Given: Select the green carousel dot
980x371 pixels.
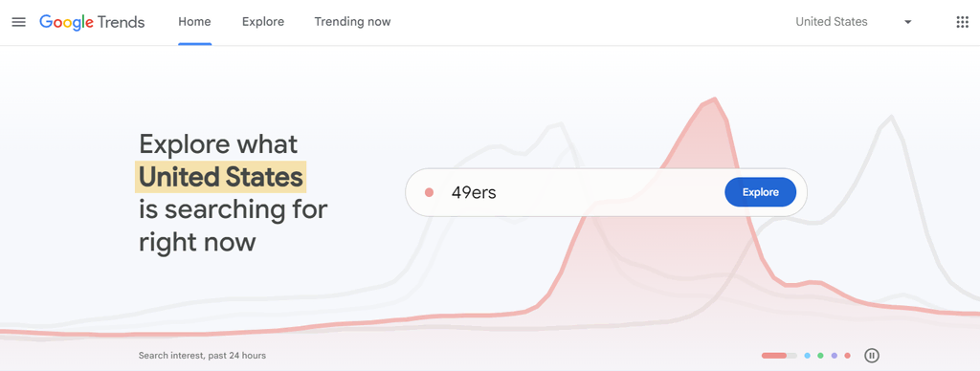Looking at the screenshot, I should (x=820, y=356).
